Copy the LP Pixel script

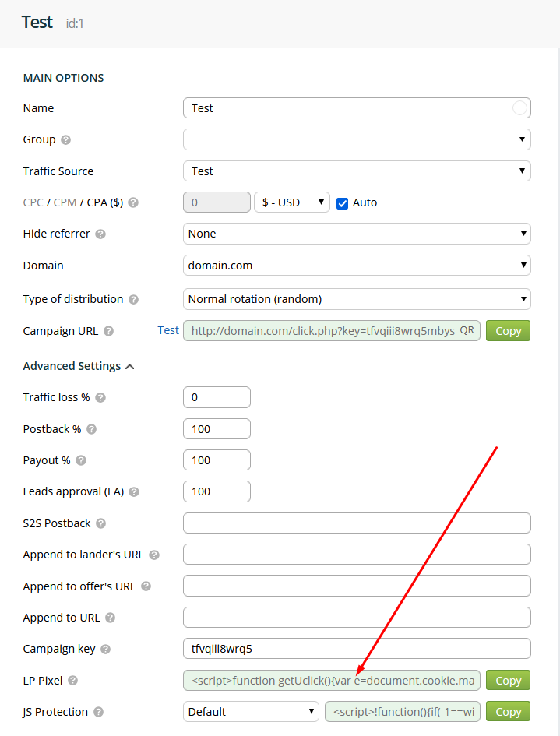(x=508, y=680)
